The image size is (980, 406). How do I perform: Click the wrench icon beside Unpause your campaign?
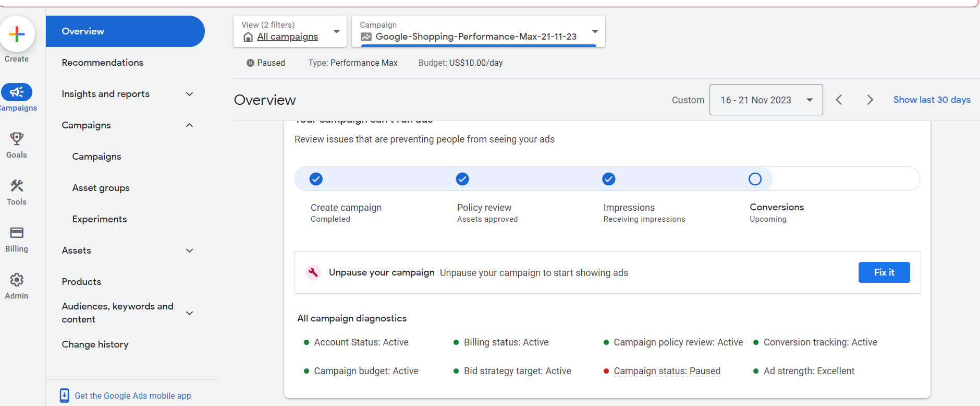pos(313,272)
